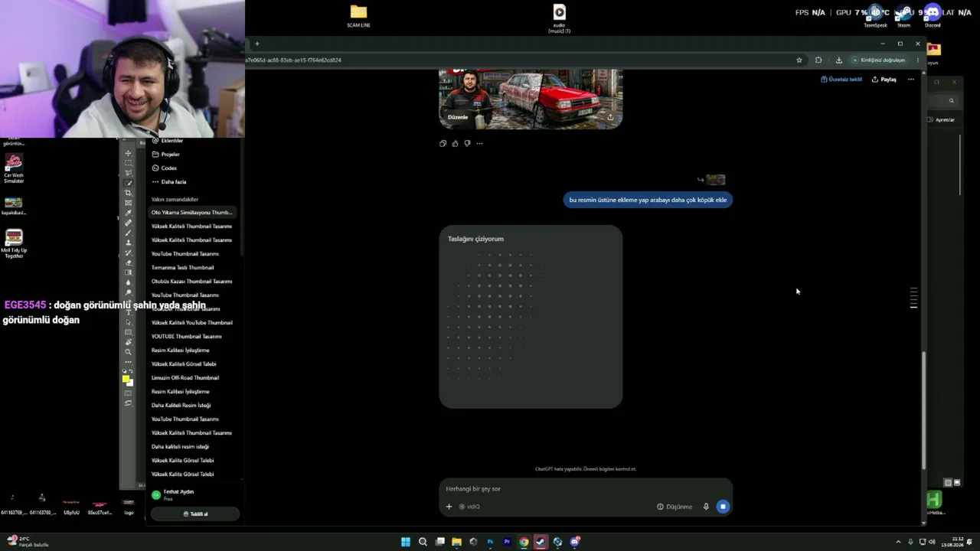Click the share icon on the car image
Viewport: 980px width, 551px height.
click(x=610, y=117)
